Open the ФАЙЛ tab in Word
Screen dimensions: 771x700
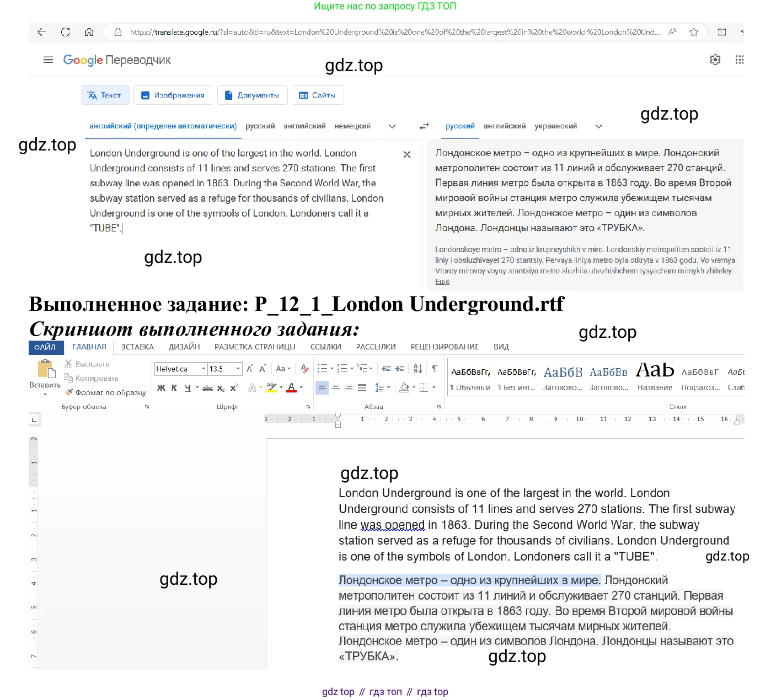click(x=45, y=347)
